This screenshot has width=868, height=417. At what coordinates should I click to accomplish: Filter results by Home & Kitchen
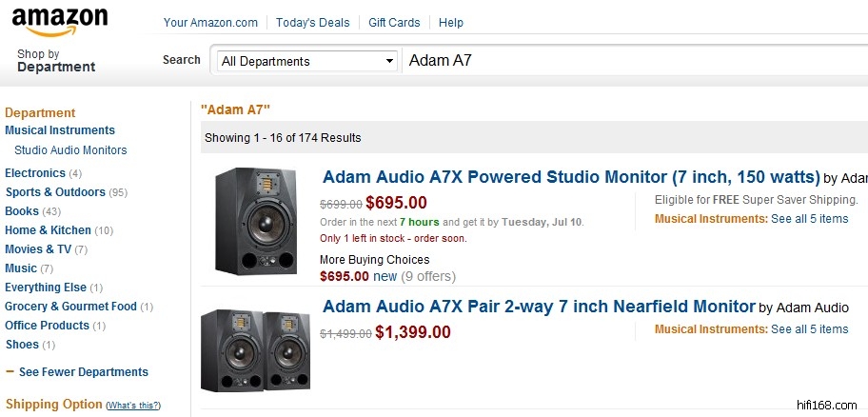[48, 230]
